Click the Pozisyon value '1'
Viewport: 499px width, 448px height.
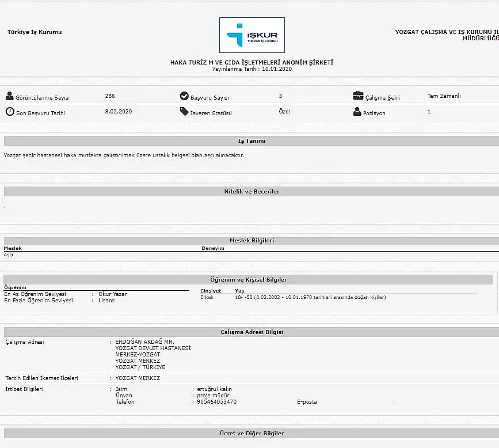pyautogui.click(x=429, y=112)
